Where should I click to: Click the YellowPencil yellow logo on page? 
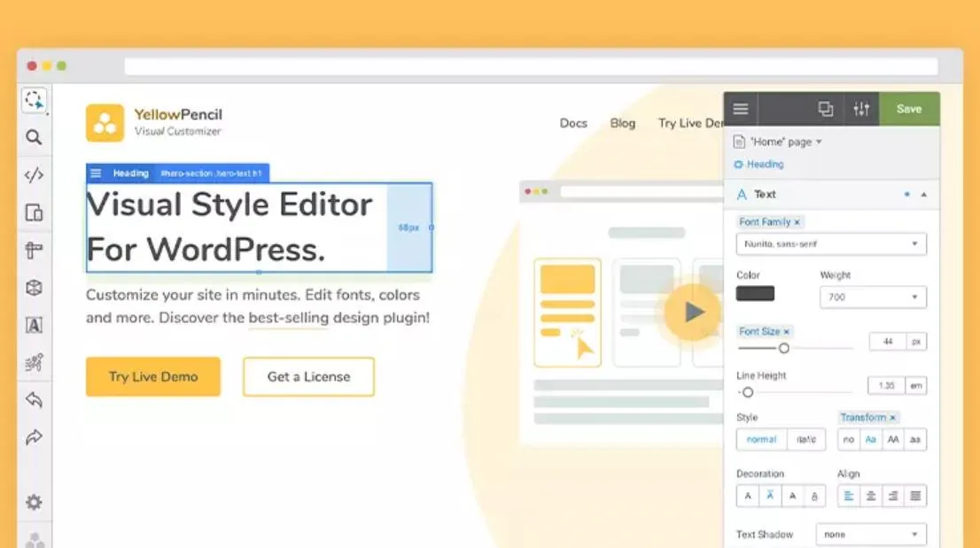105,123
